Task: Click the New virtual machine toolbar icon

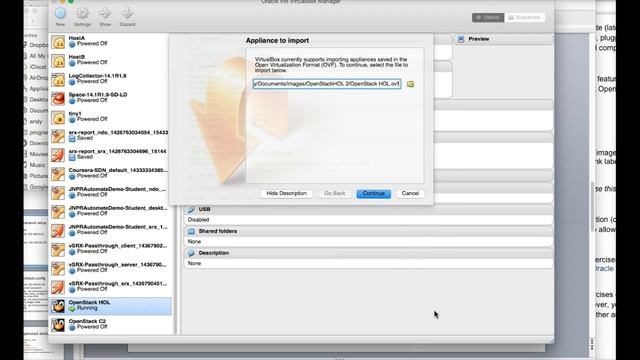Action: (60, 14)
